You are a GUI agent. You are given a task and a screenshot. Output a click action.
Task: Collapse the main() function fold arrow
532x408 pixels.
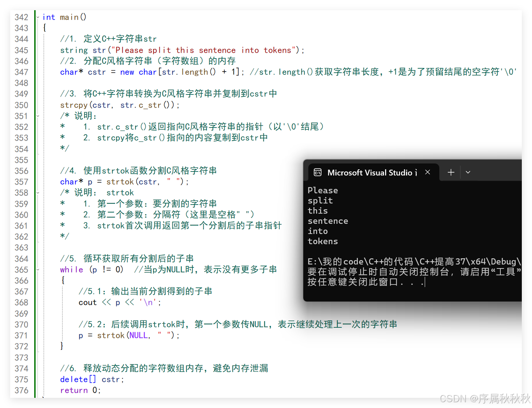pyautogui.click(x=38, y=17)
